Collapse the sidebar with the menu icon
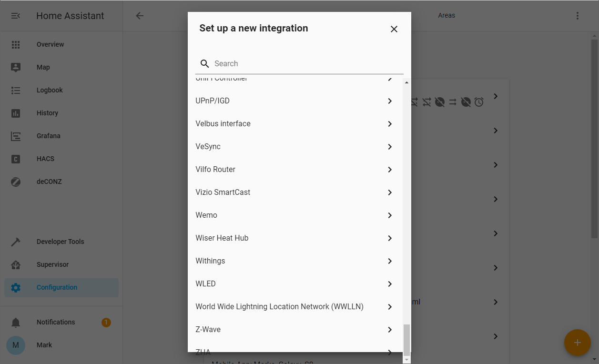Screen dimensions: 599x364 pyautogui.click(x=16, y=16)
